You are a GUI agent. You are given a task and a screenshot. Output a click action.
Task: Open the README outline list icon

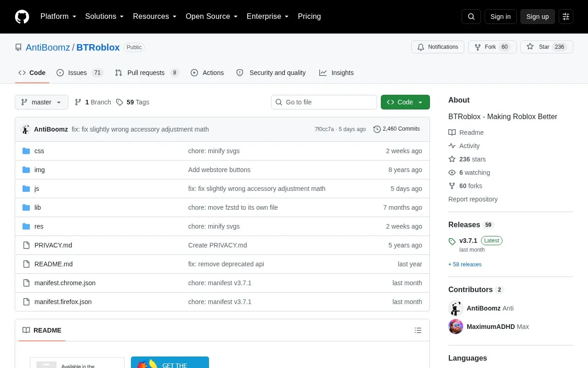pos(418,330)
